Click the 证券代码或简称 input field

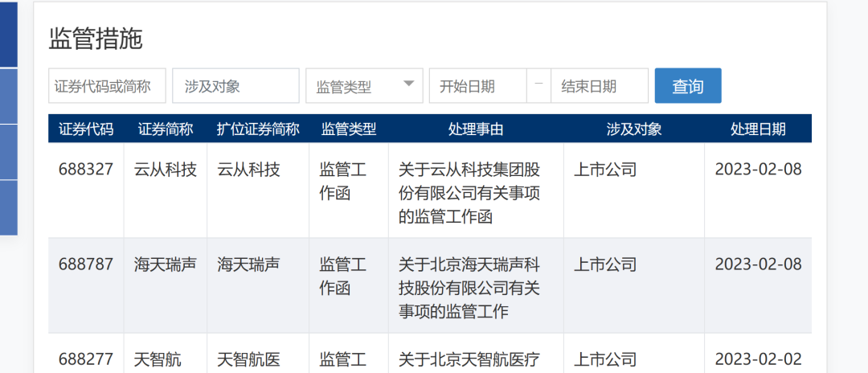click(x=108, y=86)
